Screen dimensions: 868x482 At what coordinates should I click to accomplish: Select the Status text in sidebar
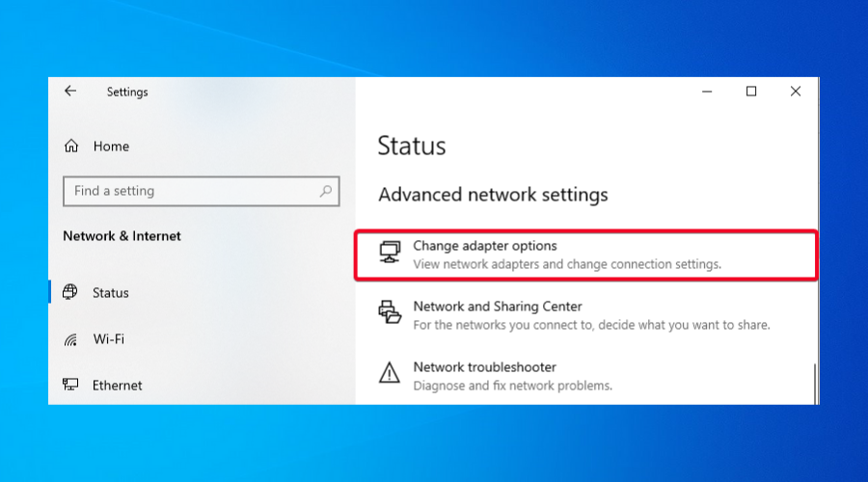click(110, 292)
